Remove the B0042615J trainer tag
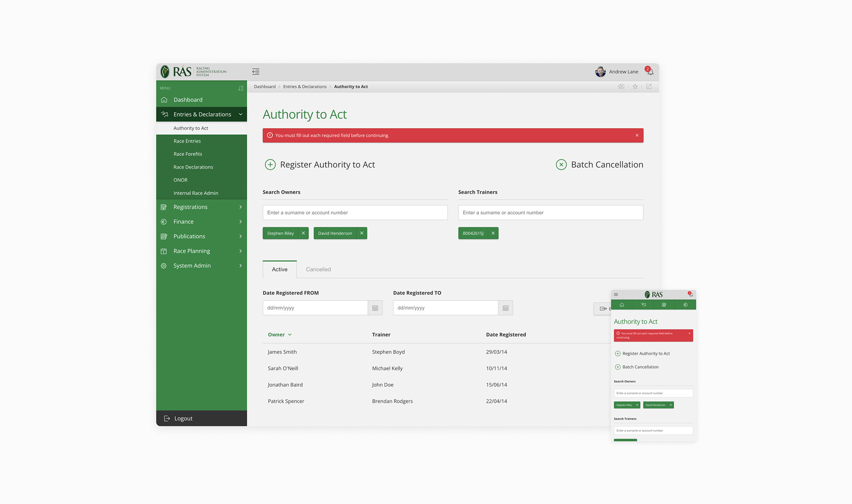The image size is (852, 504). point(493,233)
